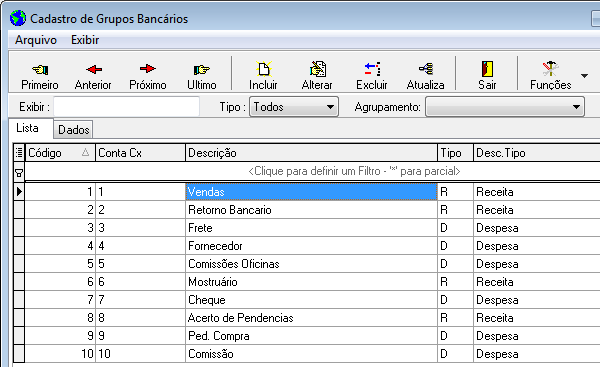The image size is (600, 367).
Task: Go to previous record with Anterior arrow
Action: tap(94, 69)
